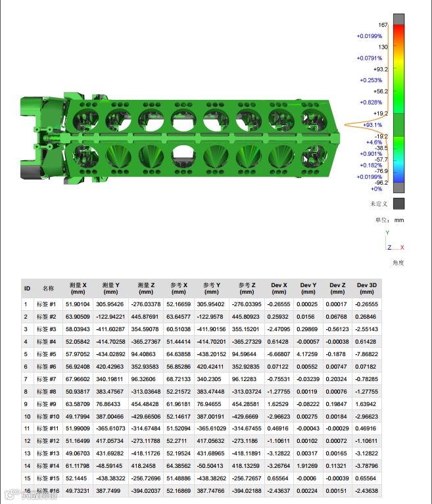This screenshot has width=432, height=504.
Task: Click the histogram percentage +0.253%
Action: [x=371, y=80]
